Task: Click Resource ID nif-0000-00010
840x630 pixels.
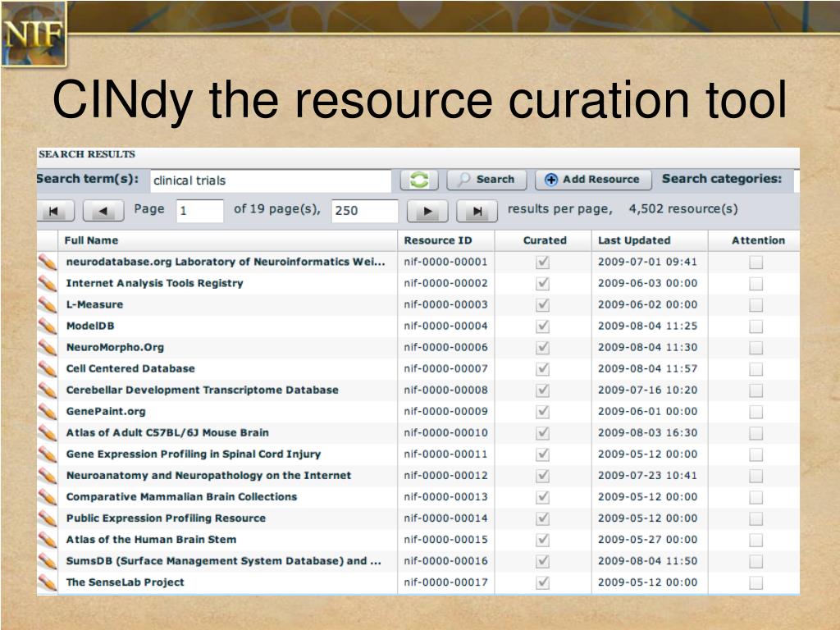Action: tap(445, 433)
